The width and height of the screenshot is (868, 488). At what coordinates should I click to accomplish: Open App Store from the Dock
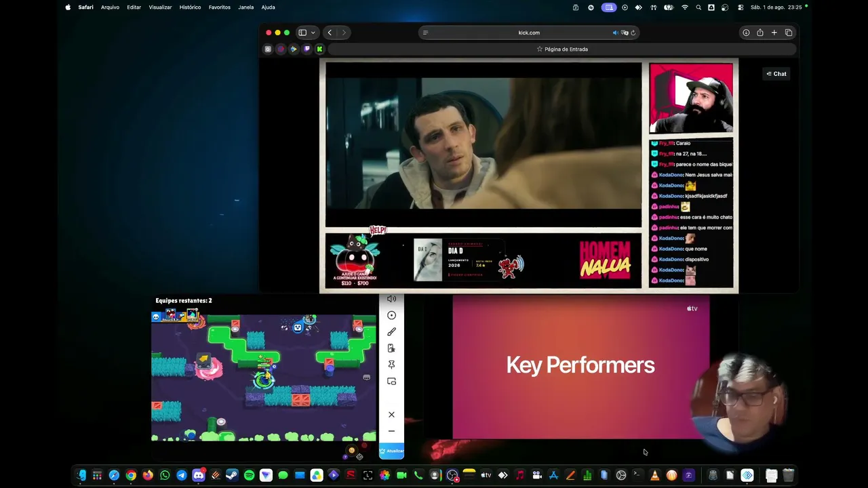(553, 475)
